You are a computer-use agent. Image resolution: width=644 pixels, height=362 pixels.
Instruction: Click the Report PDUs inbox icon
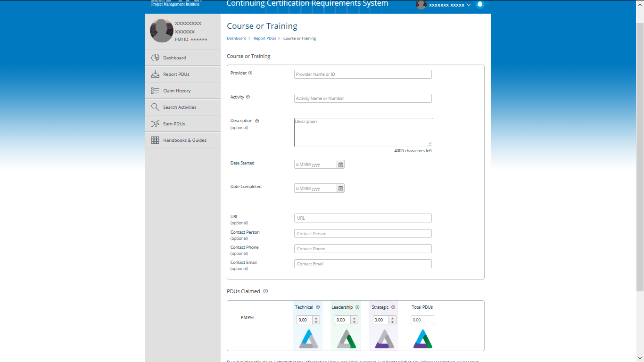(x=155, y=74)
